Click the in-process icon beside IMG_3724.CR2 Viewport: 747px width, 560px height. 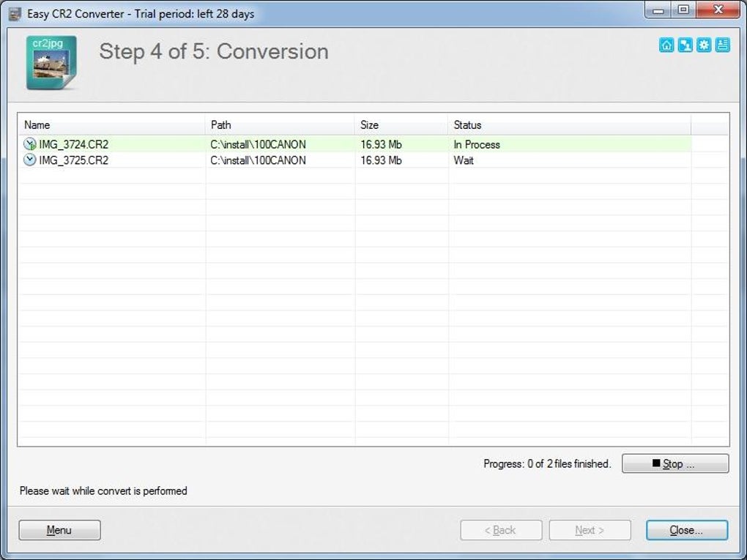click(x=29, y=143)
